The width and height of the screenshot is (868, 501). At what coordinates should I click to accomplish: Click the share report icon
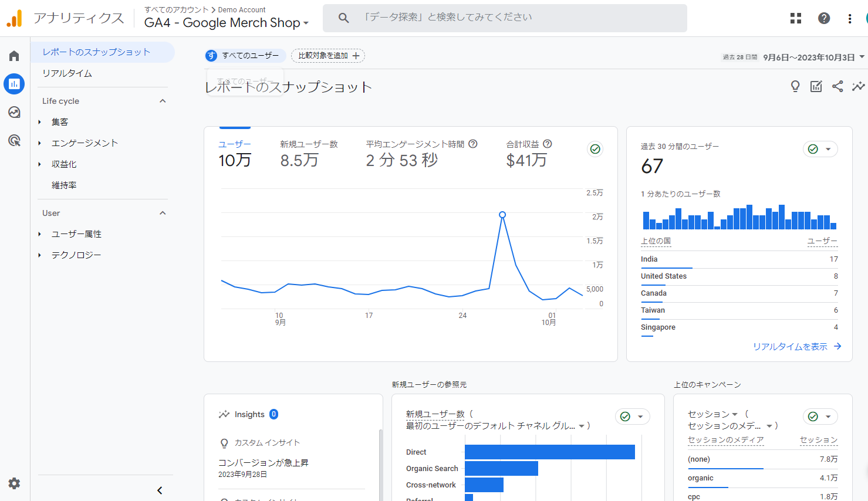(x=837, y=87)
